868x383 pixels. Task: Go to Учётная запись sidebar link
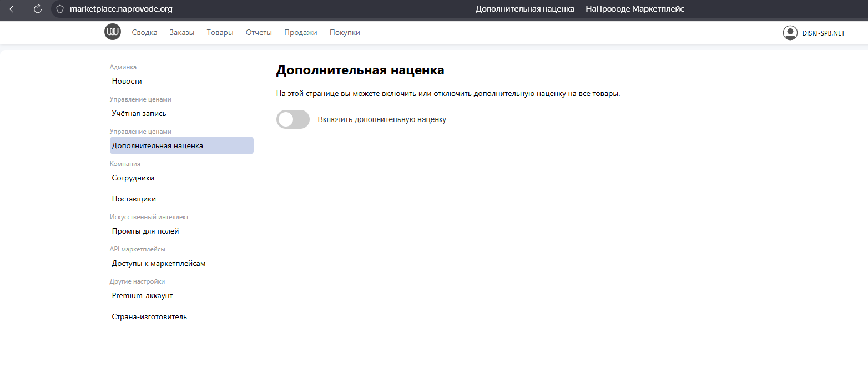point(139,114)
